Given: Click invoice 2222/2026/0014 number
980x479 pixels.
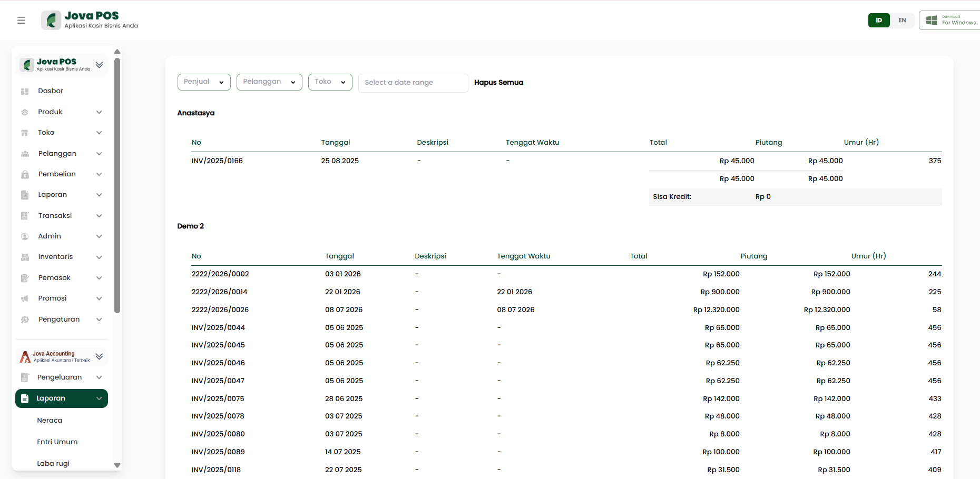Looking at the screenshot, I should coord(219,292).
